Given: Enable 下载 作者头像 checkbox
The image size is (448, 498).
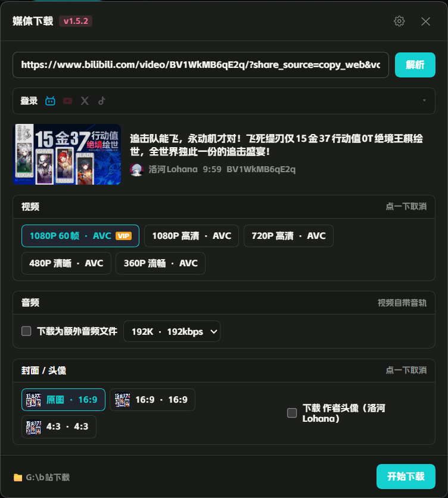Looking at the screenshot, I should coord(292,413).
